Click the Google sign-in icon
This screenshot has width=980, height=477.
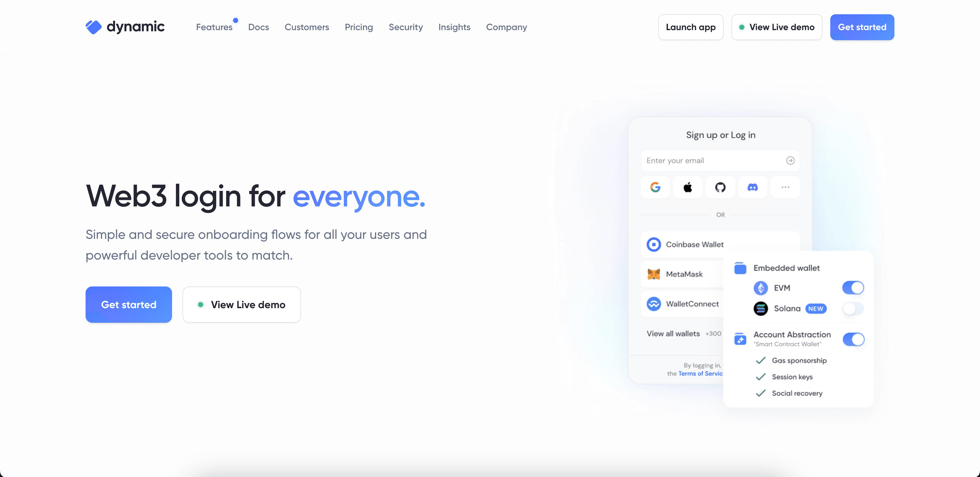tap(656, 186)
